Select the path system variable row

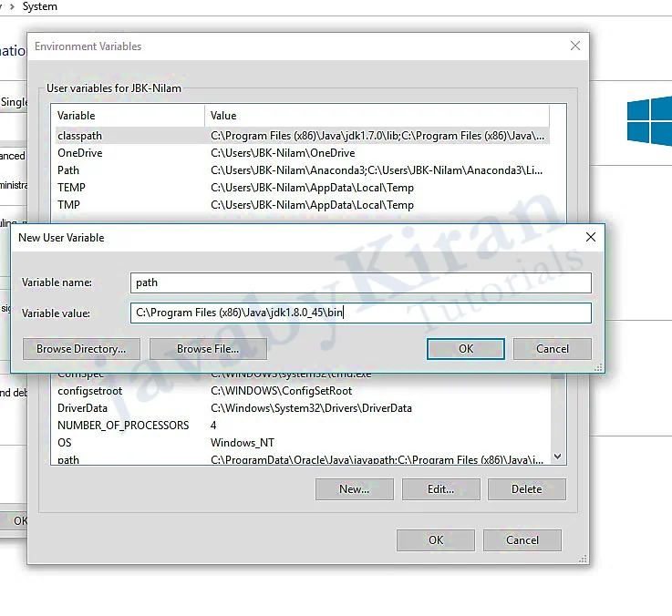[x=302, y=459]
